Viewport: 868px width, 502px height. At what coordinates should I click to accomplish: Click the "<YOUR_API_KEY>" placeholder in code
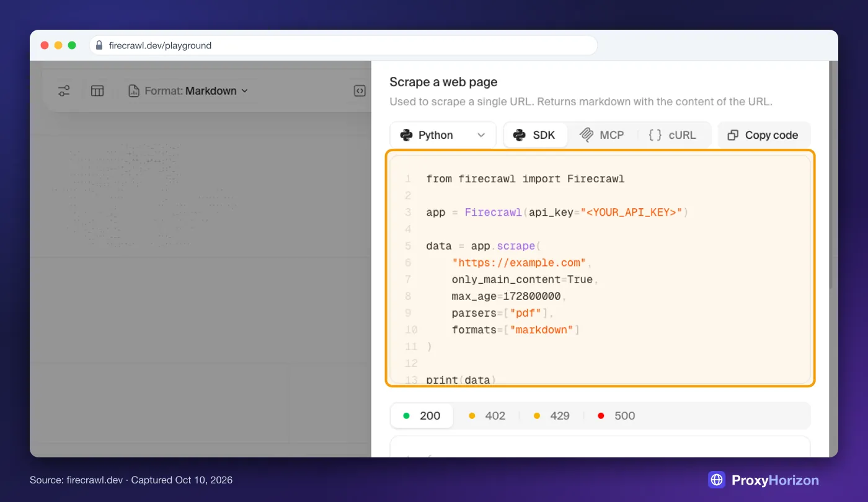coord(631,213)
